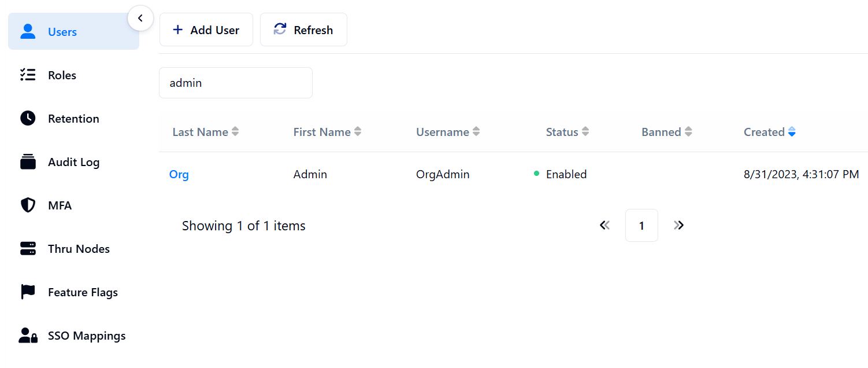Focus the search field containing admin
This screenshot has width=868, height=368.
click(x=235, y=83)
